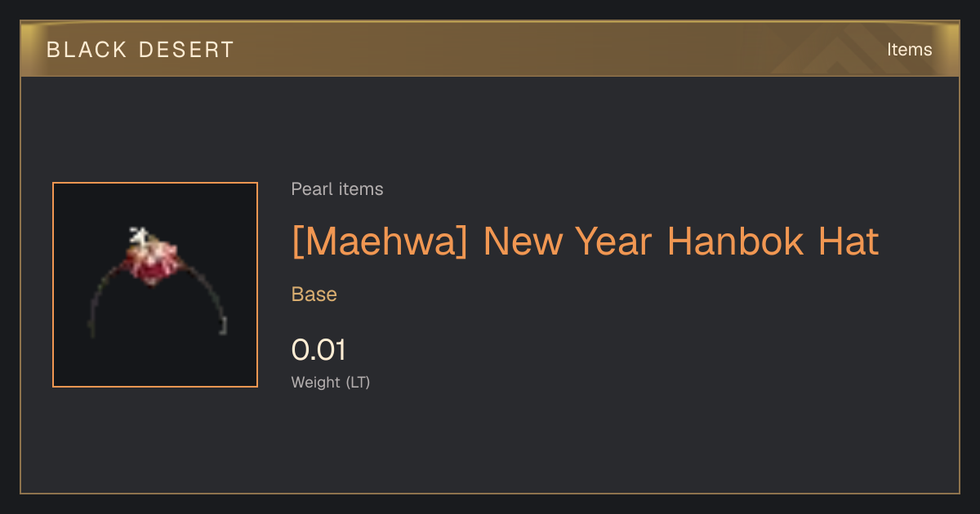Open the BLACK DESERT logo text
Image resolution: width=980 pixels, height=514 pixels.
tap(140, 50)
